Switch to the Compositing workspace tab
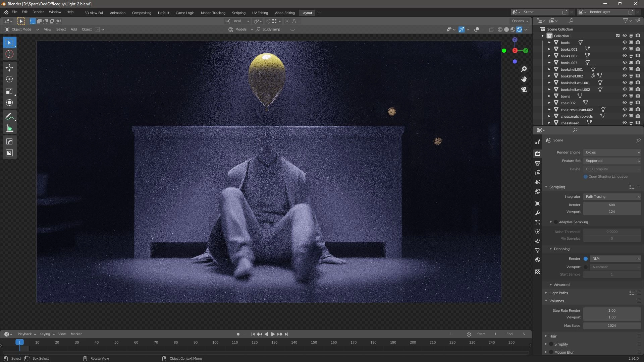 [142, 13]
